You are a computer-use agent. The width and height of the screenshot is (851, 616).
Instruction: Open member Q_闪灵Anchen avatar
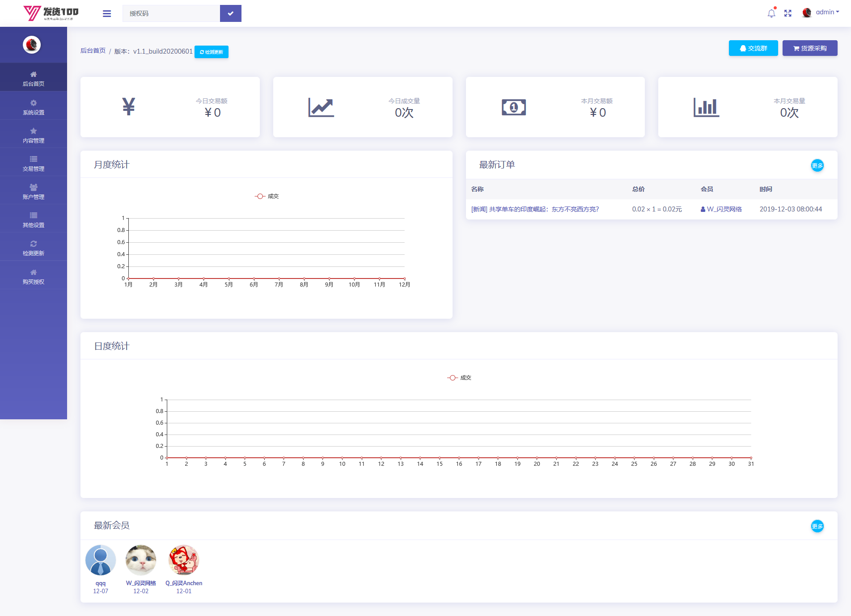tap(184, 560)
